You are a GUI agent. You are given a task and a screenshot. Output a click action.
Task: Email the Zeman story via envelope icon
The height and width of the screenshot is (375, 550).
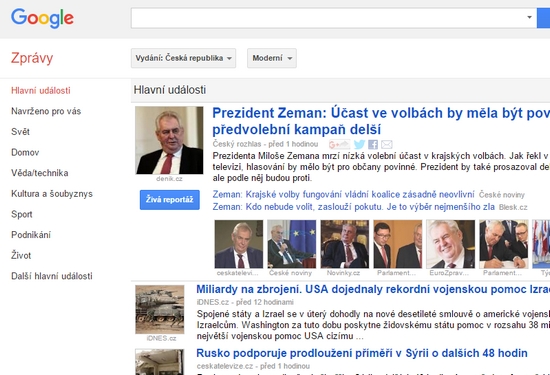click(387, 144)
